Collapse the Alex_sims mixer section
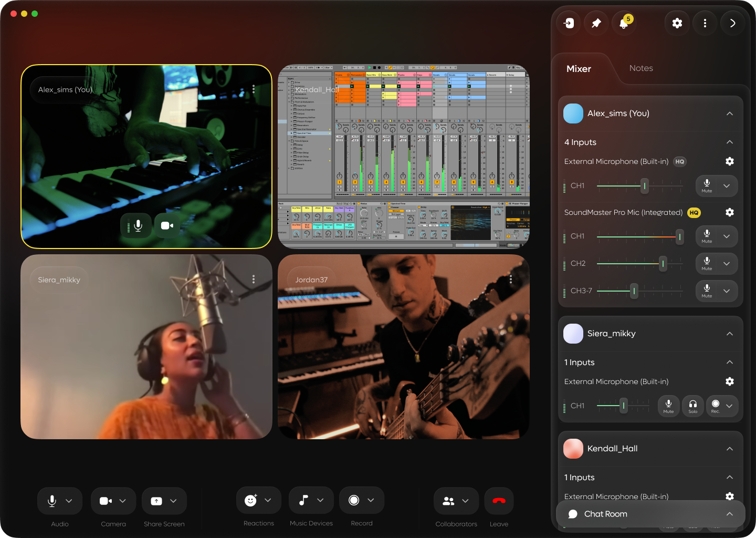This screenshot has width=756, height=538. click(x=729, y=113)
